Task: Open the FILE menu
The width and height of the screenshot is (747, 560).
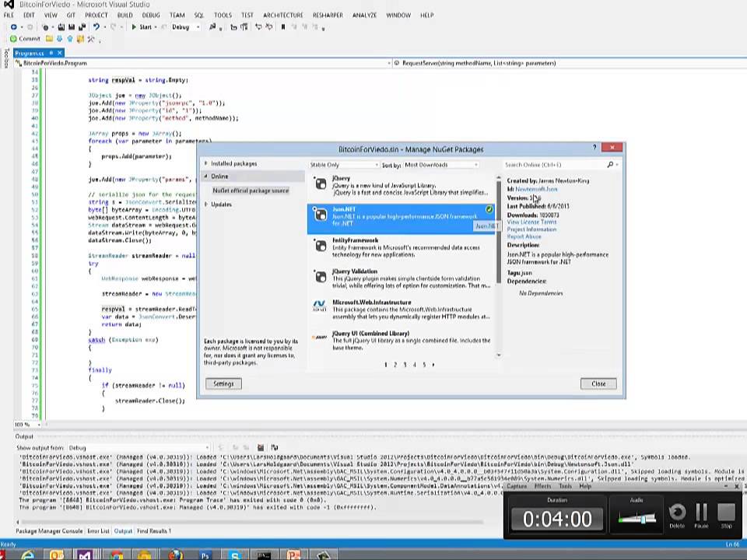Action: 9,16
